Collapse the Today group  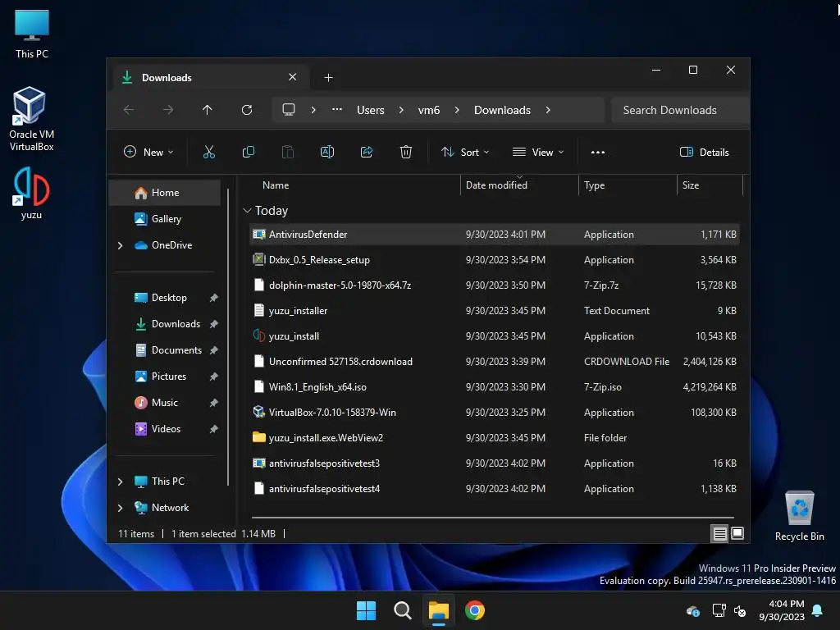[x=247, y=211]
